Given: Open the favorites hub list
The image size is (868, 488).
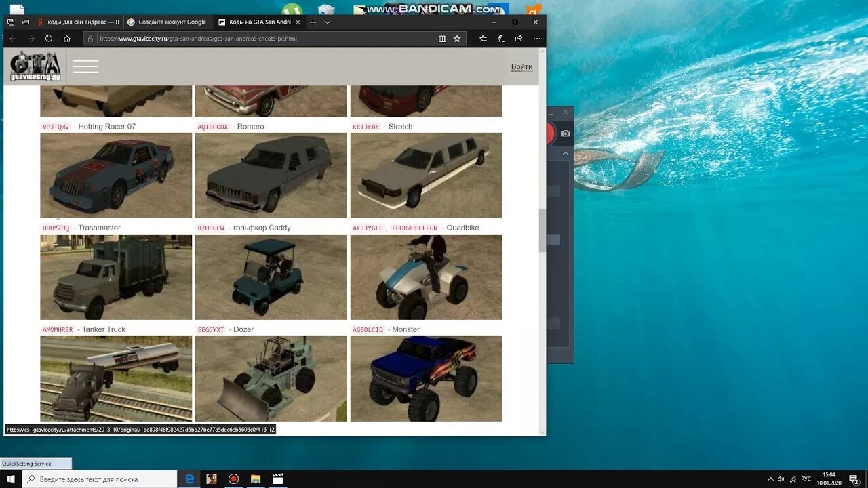Looking at the screenshot, I should point(483,39).
